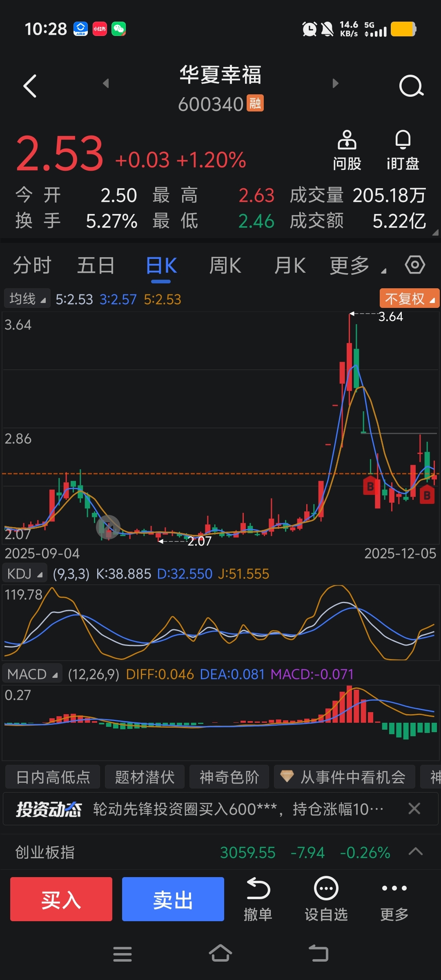Open the 轮动先锋投资圈 news text
441x980 pixels.
pyautogui.click(x=238, y=808)
